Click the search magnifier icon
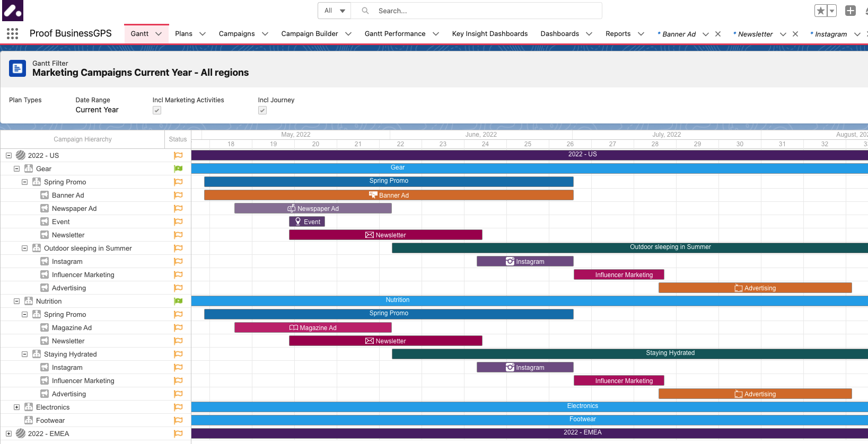 [x=365, y=11]
